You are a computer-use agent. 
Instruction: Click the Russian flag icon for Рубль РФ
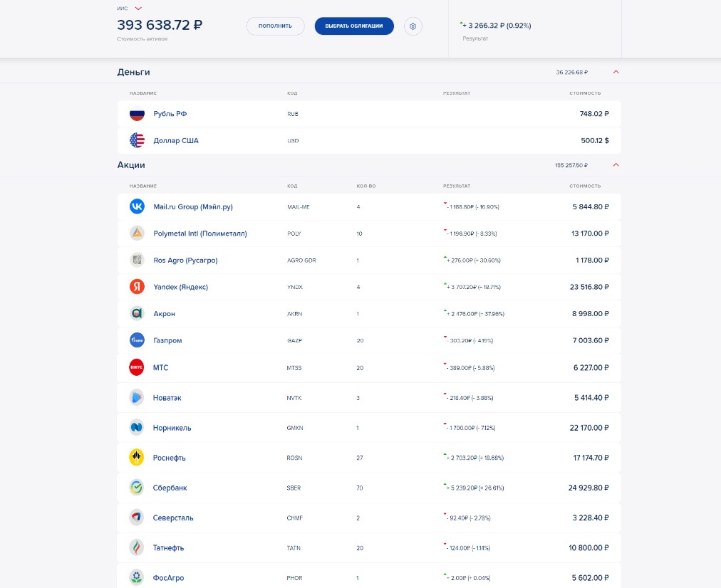click(x=137, y=113)
